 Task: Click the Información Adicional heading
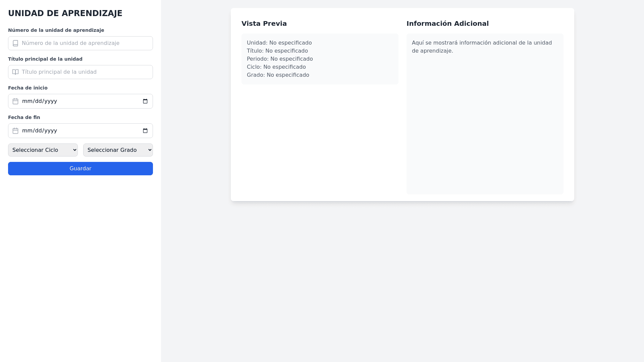click(447, 23)
